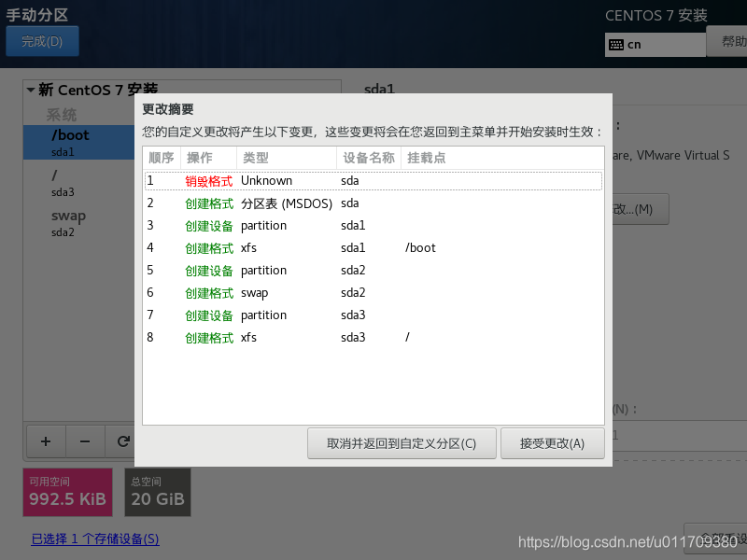This screenshot has width=747, height=560.
Task: Select row 3 创建设备 partition sda1
Action: pyautogui.click(x=373, y=226)
